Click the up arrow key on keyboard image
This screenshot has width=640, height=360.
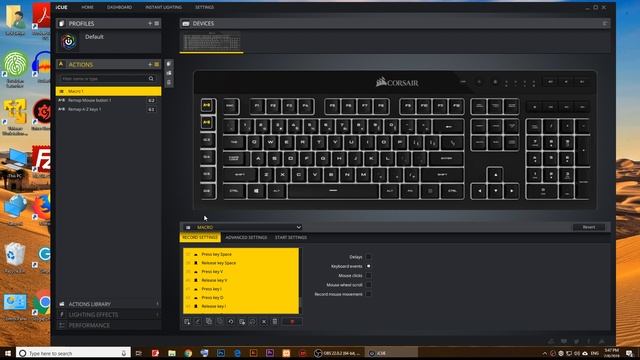(x=495, y=174)
